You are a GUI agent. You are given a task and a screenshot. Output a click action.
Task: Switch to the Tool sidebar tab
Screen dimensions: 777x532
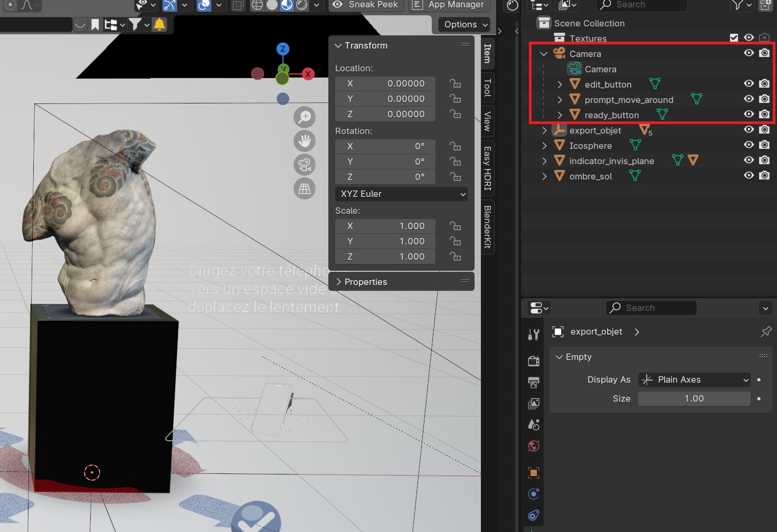coord(488,88)
